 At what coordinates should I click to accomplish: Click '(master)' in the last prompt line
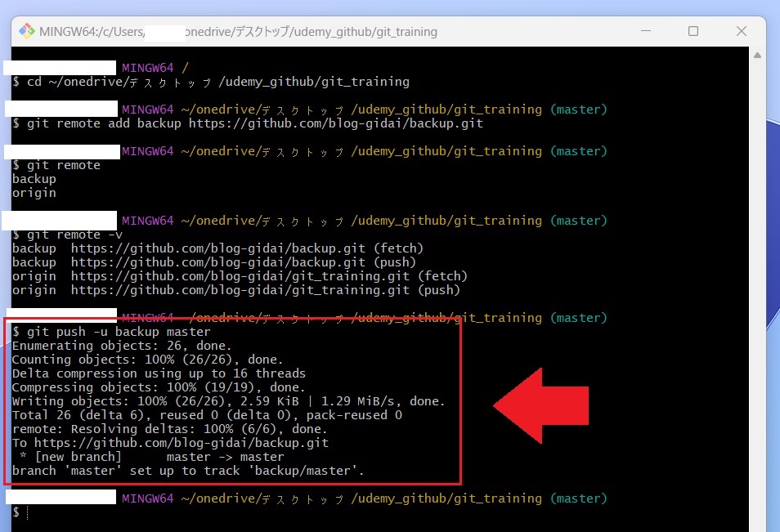(x=578, y=498)
